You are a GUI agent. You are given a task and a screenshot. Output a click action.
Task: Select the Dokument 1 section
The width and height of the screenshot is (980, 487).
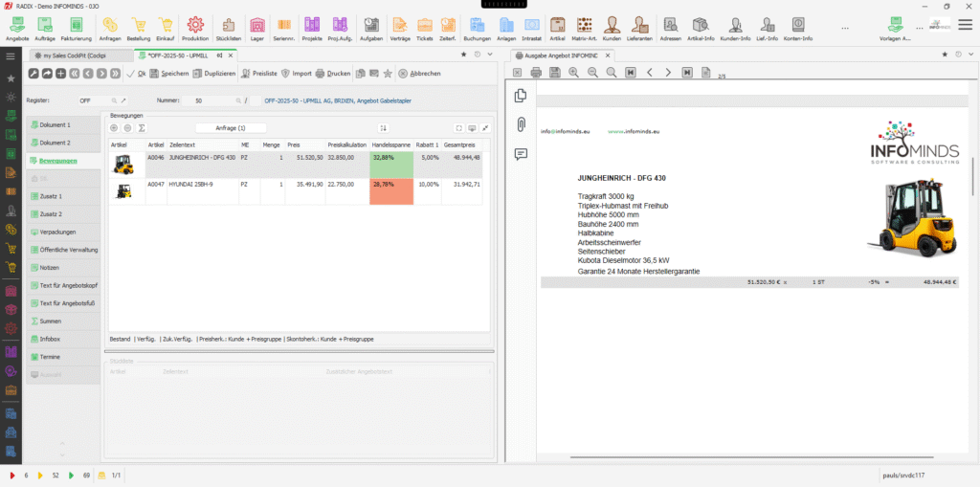click(63, 125)
